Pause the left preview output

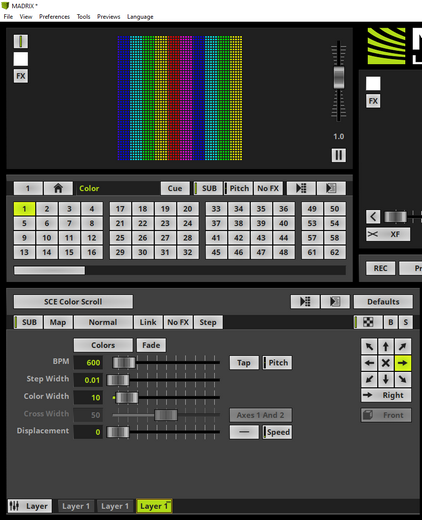click(x=338, y=155)
